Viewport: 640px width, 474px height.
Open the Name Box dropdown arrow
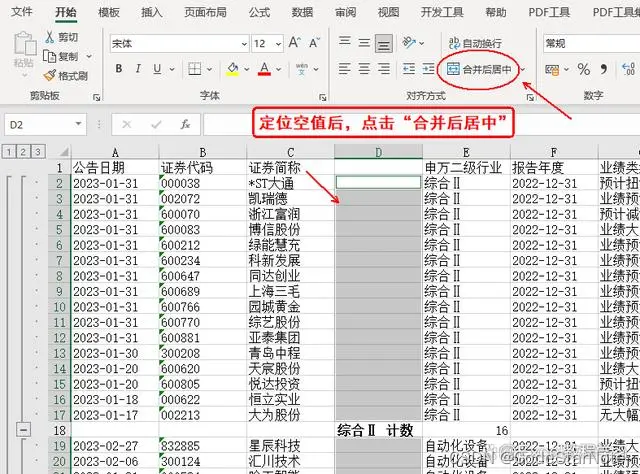78,124
